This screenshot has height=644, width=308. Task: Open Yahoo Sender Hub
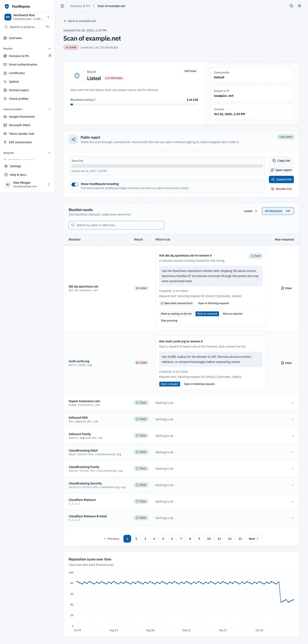(27, 134)
